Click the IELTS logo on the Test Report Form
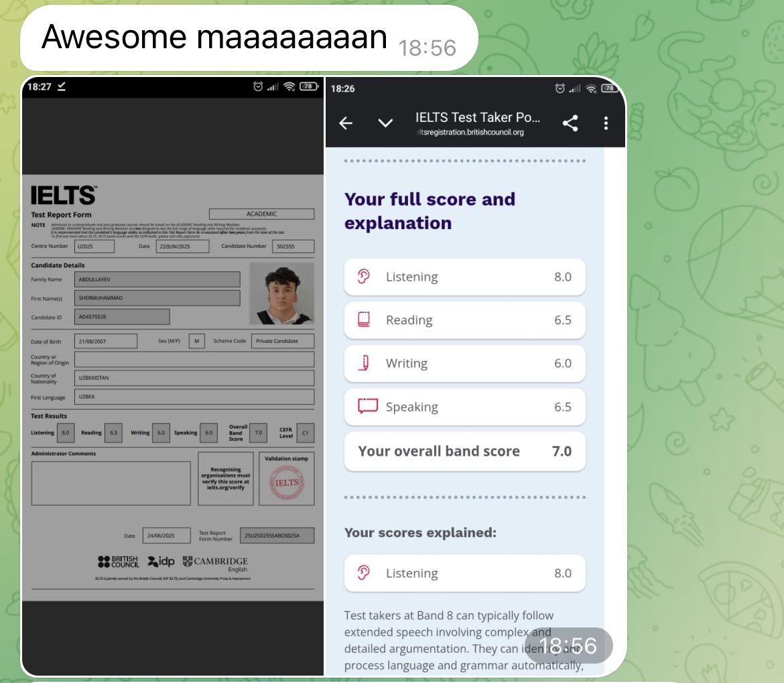 coord(64,195)
